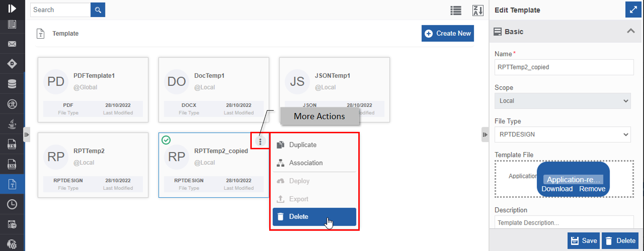Click the Basic section icon
This screenshot has height=251, width=644.
tap(497, 32)
